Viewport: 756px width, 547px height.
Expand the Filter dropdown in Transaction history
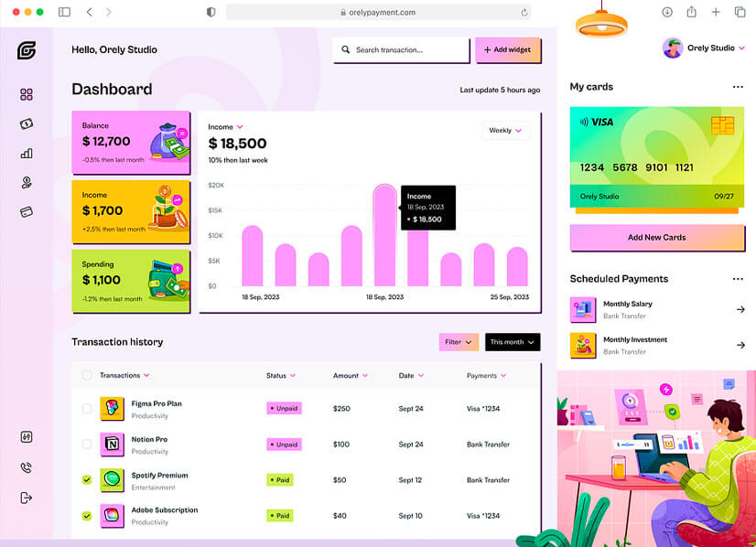pyautogui.click(x=458, y=341)
